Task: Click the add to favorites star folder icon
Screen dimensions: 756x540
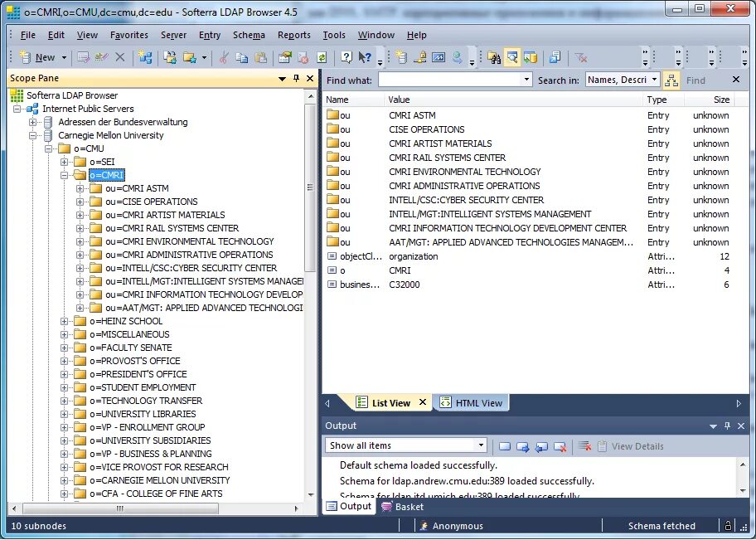Action: pos(190,57)
